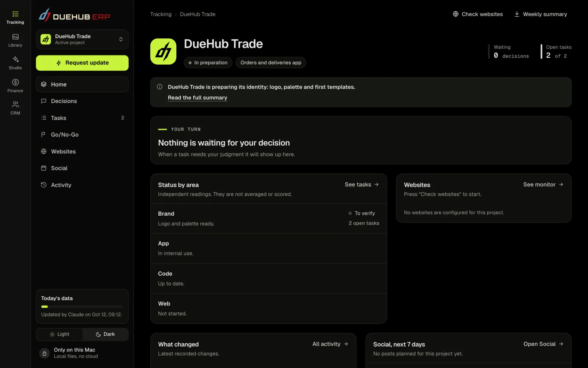Switch to the Dark theme
The width and height of the screenshot is (588, 368).
[105, 334]
